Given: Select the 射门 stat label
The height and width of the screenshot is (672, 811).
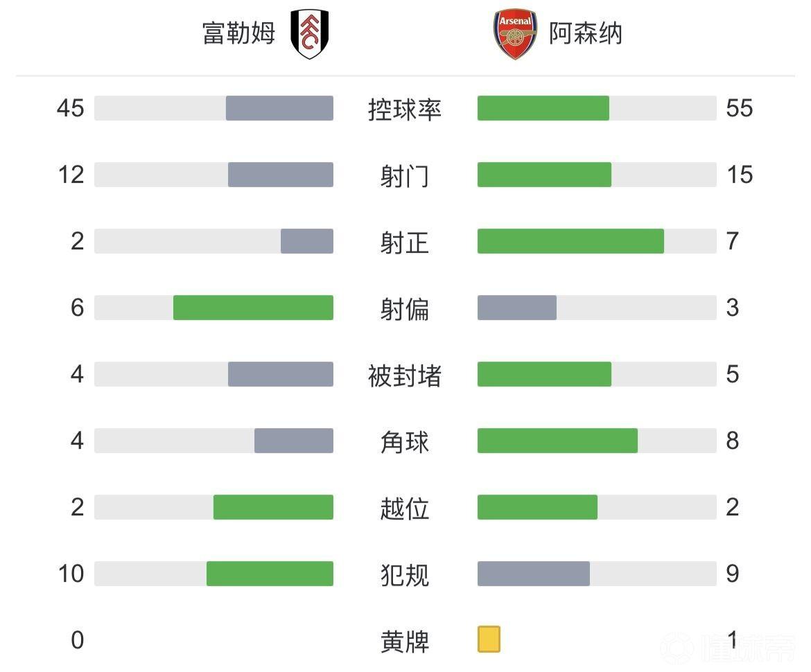Looking at the screenshot, I should 405,176.
